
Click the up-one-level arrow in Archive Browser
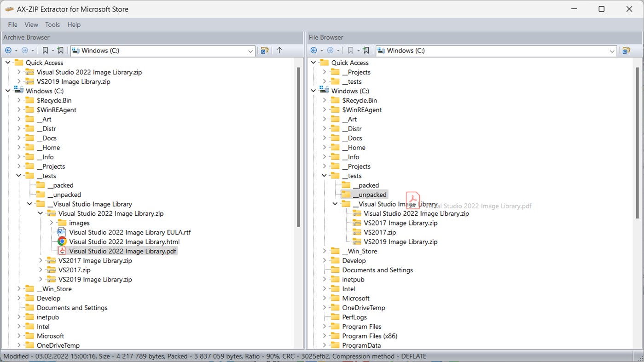click(280, 51)
